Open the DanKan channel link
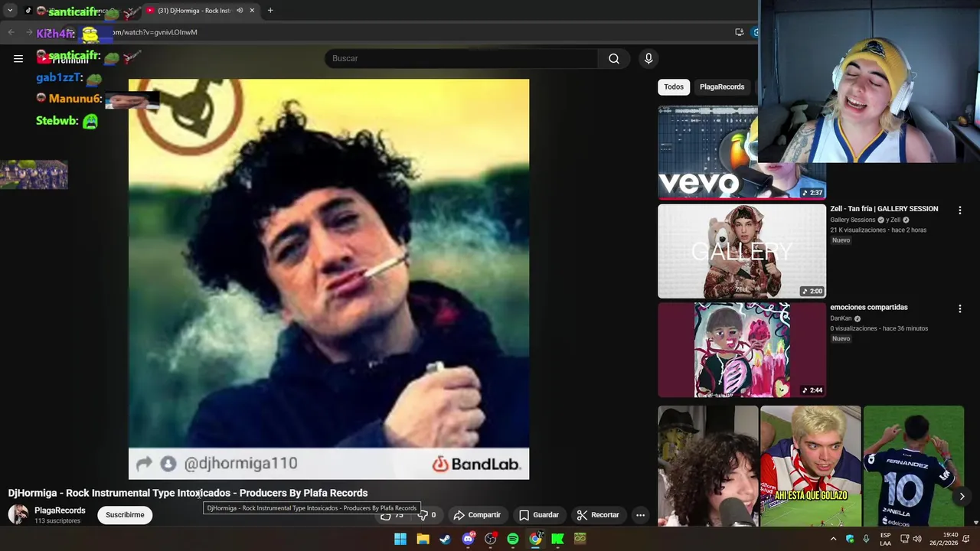The image size is (980, 551). [x=841, y=318]
